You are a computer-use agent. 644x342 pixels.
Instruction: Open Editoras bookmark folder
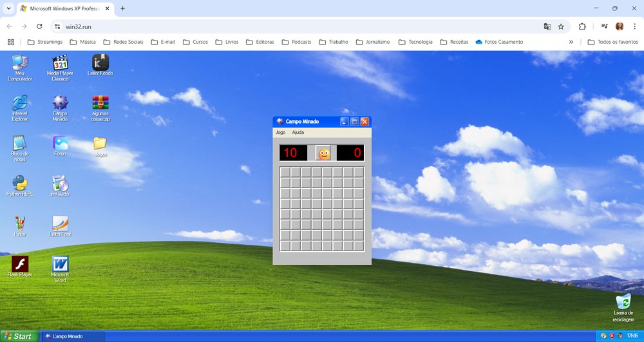[260, 42]
